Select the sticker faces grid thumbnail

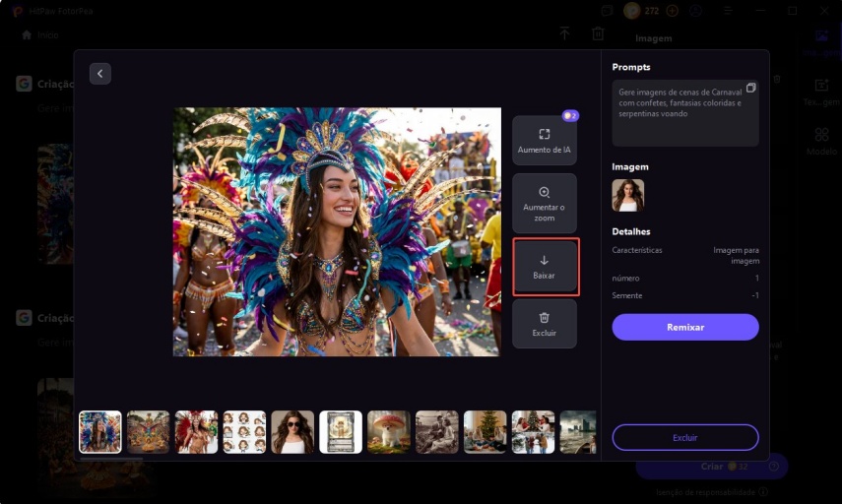click(x=244, y=432)
